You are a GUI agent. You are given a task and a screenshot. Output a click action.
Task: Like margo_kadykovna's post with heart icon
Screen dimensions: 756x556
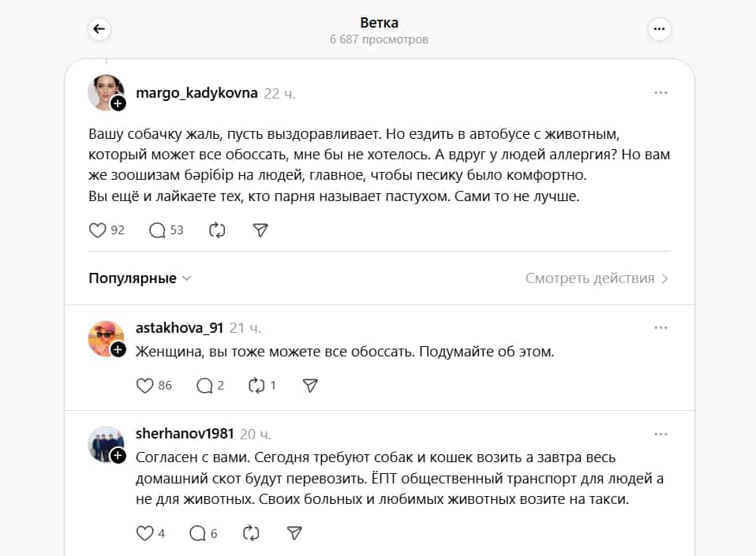click(x=97, y=230)
